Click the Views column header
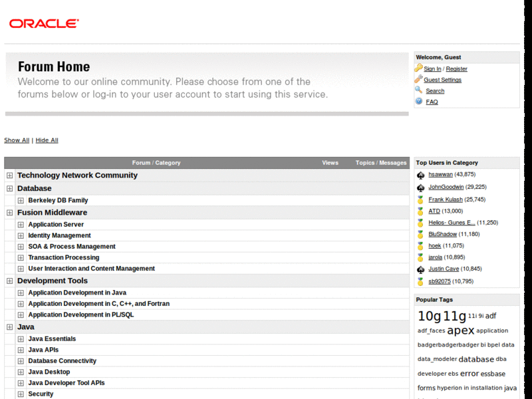This screenshot has height=399, width=532. 330,163
